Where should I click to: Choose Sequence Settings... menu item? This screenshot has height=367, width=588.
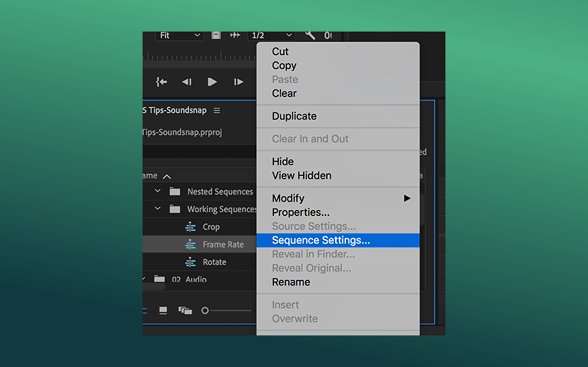338,240
